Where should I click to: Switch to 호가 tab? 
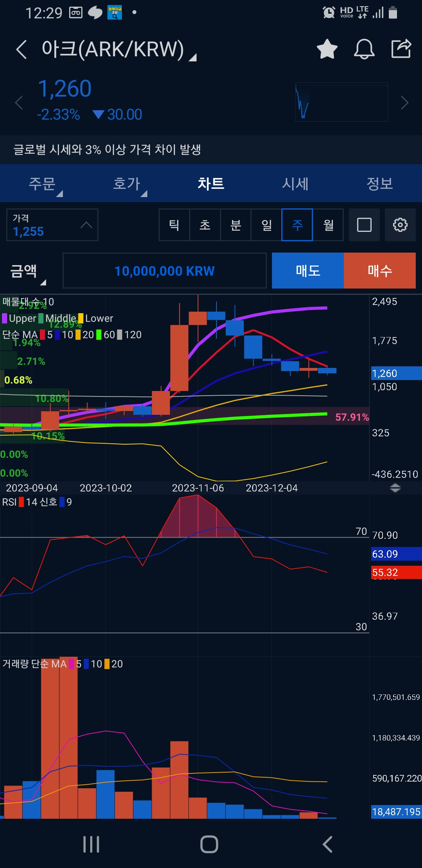[x=127, y=183]
